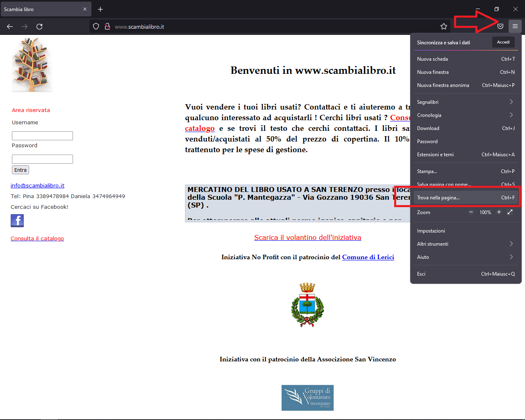The image size is (525, 420).
Task: Click the MERCATINO DEL LIBRO USATO notice
Action: (x=298, y=203)
